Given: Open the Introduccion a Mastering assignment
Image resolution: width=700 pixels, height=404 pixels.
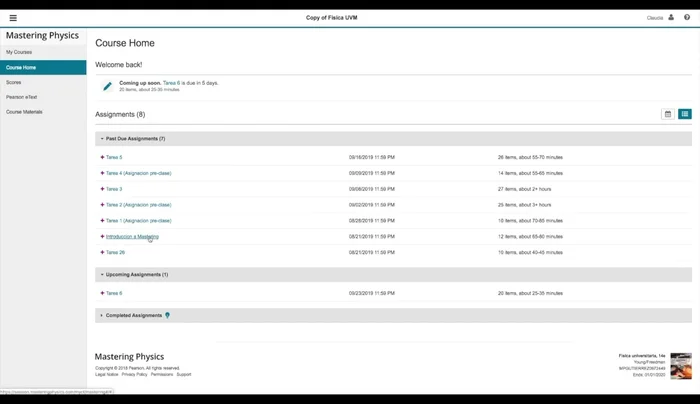Looking at the screenshot, I should (x=132, y=237).
